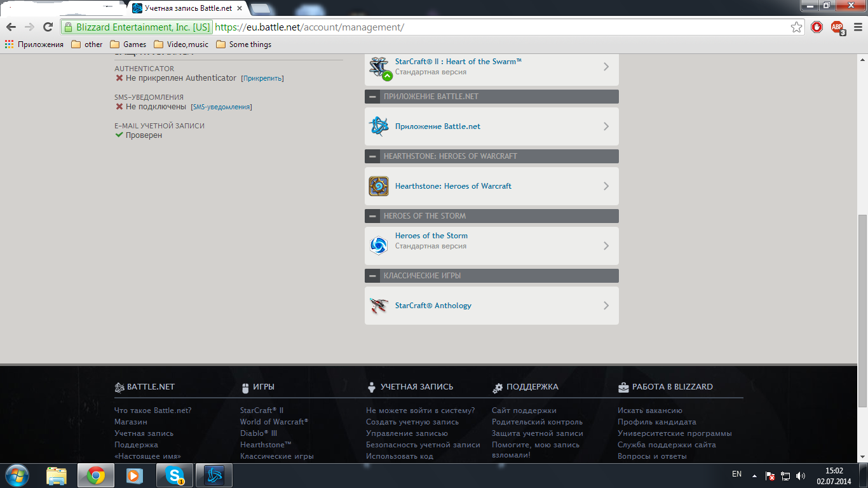Click the EN language indicator in tray

click(736, 474)
